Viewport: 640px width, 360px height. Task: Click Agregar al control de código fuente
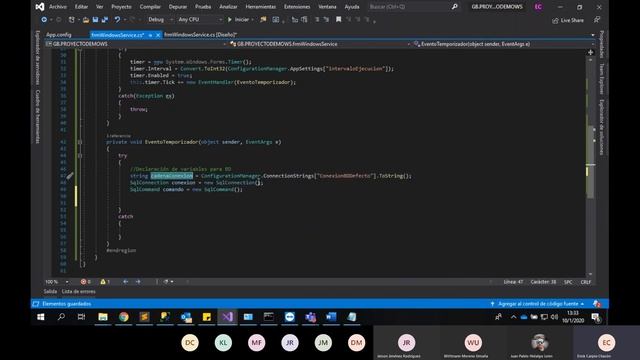(538, 304)
